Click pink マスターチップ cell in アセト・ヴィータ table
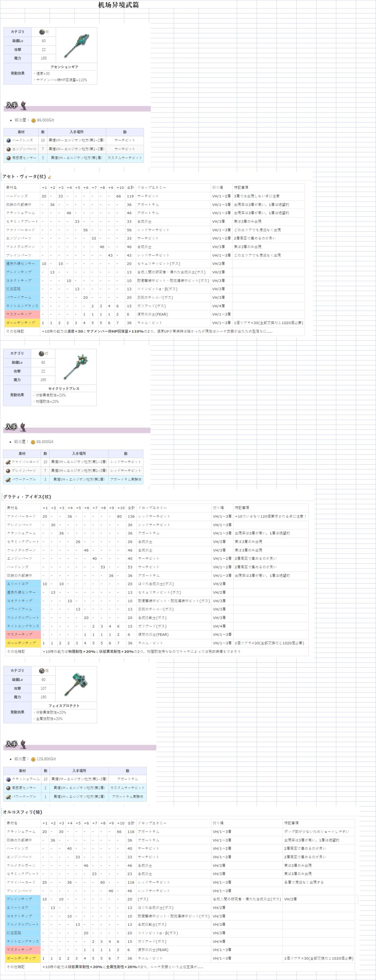 [x=23, y=315]
